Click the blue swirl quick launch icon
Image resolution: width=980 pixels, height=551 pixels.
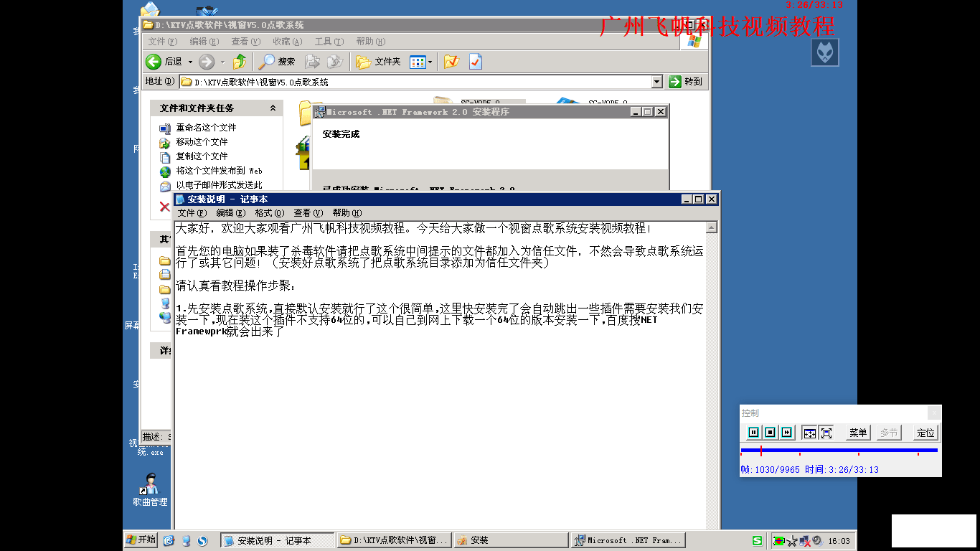[x=202, y=540]
